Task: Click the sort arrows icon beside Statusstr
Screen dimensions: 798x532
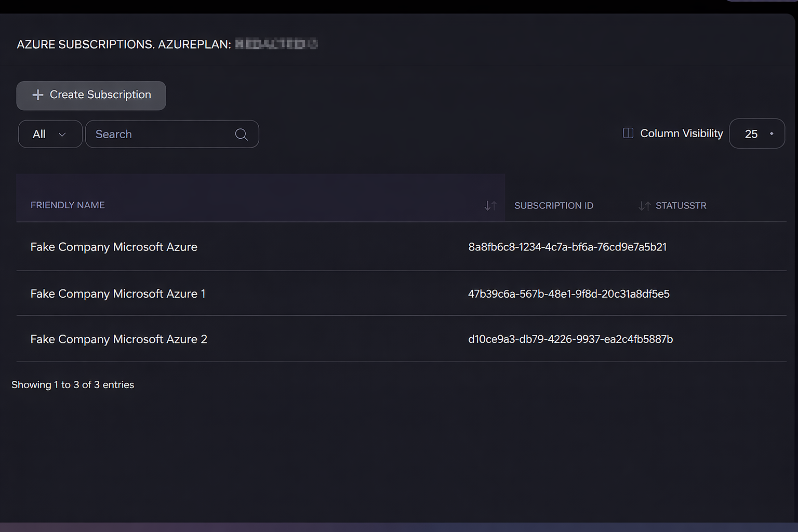Action: pos(644,206)
